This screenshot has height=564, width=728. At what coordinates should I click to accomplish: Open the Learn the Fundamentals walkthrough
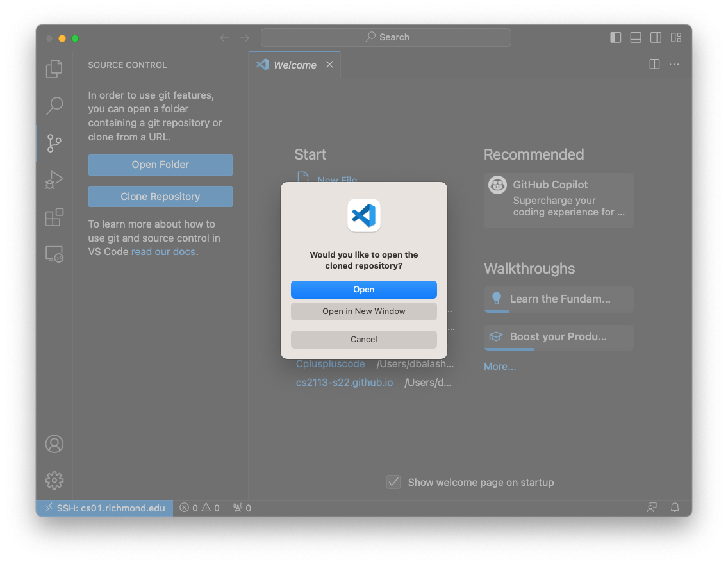click(559, 299)
